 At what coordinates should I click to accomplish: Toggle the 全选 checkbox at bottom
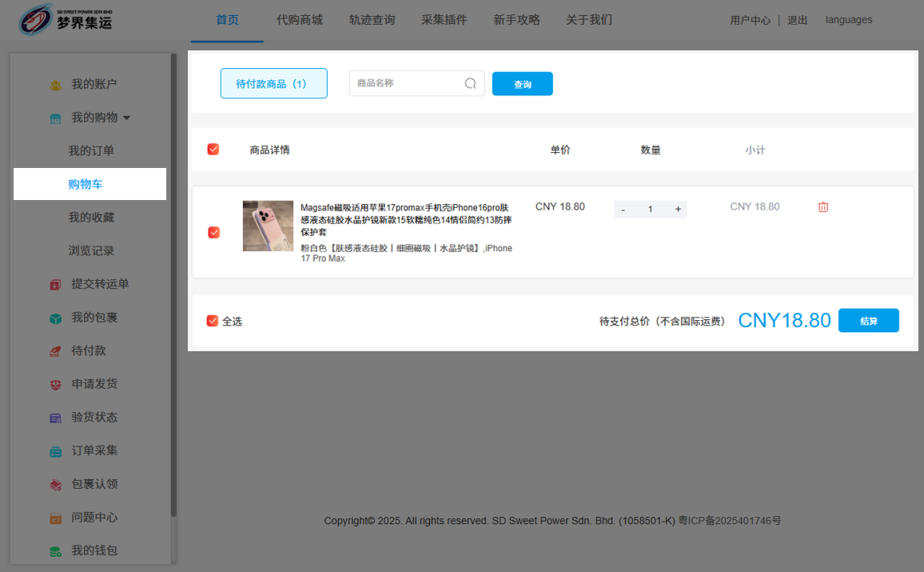tap(213, 321)
